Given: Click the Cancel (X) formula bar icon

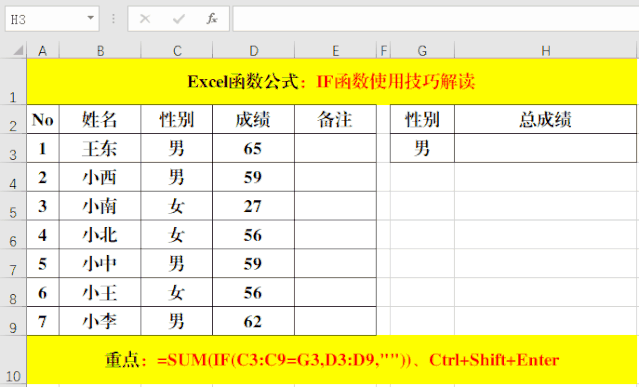Looking at the screenshot, I should click(x=145, y=19).
